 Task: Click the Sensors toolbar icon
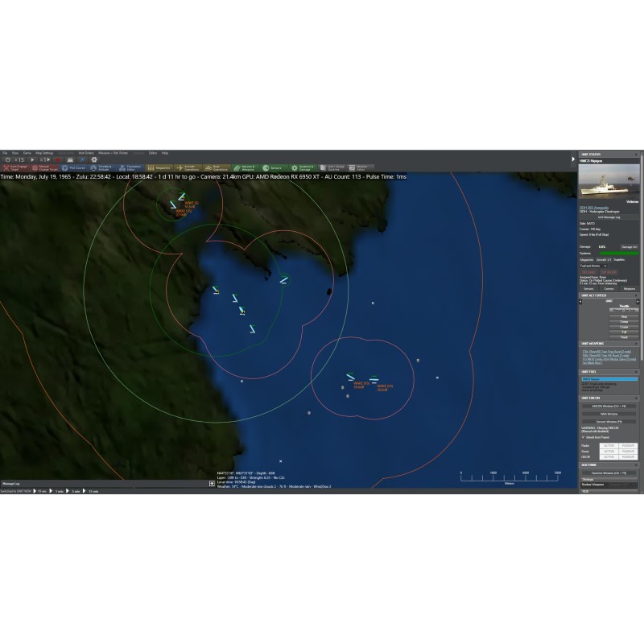tap(275, 167)
